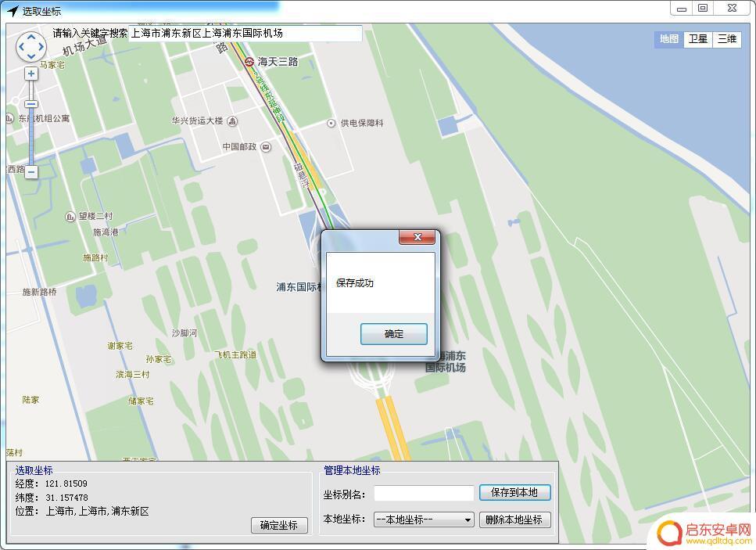756x550 pixels.
Task: Click the zoom slider handle
Action: (x=31, y=104)
